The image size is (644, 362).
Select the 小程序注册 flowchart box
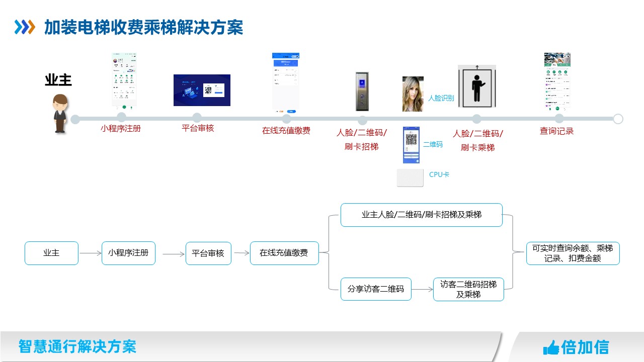click(x=128, y=253)
